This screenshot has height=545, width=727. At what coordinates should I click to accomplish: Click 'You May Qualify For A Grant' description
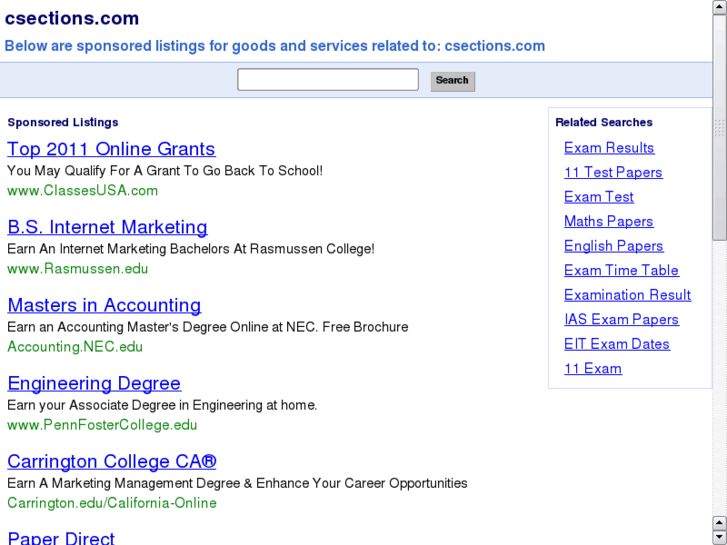tap(165, 171)
